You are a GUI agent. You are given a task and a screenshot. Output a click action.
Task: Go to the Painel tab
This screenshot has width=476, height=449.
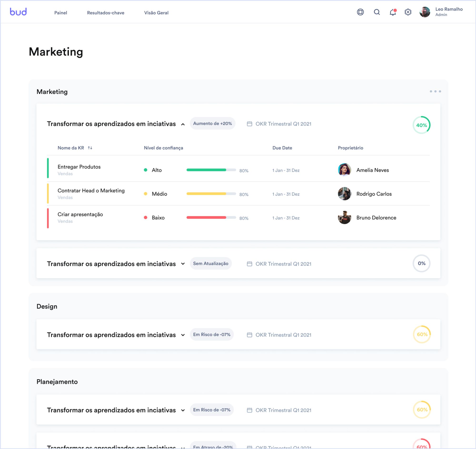61,13
